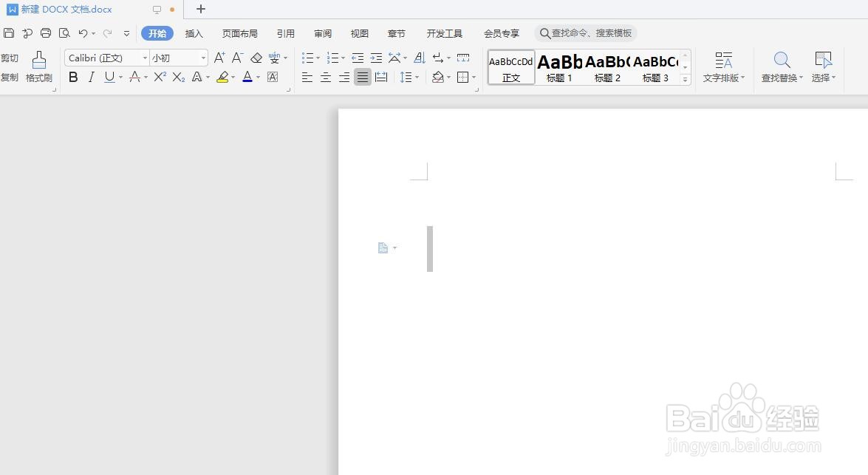Expand the styles gallery

(x=686, y=80)
